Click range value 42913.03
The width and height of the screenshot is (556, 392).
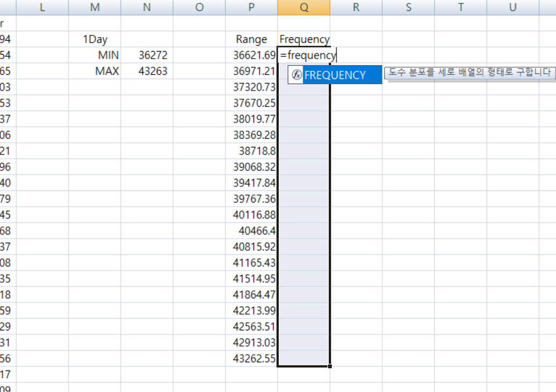coord(252,343)
